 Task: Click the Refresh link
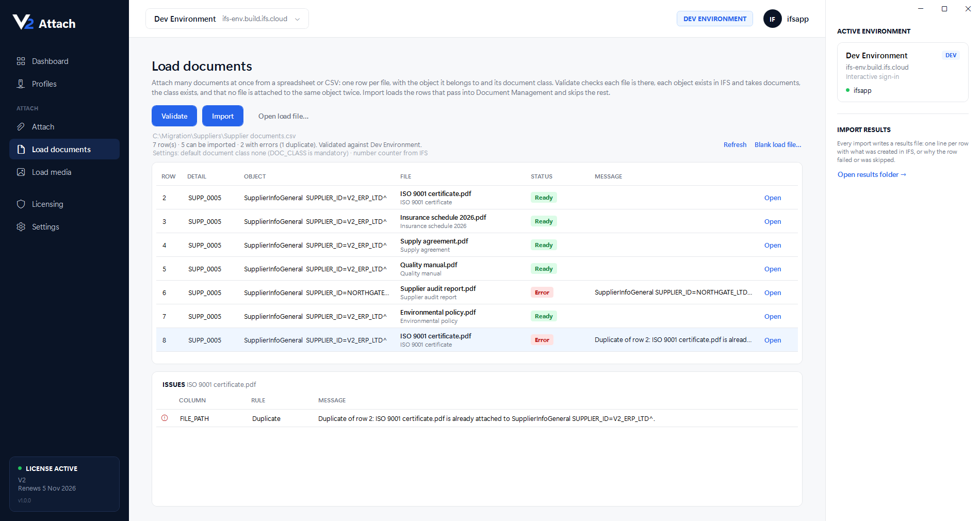coord(735,145)
